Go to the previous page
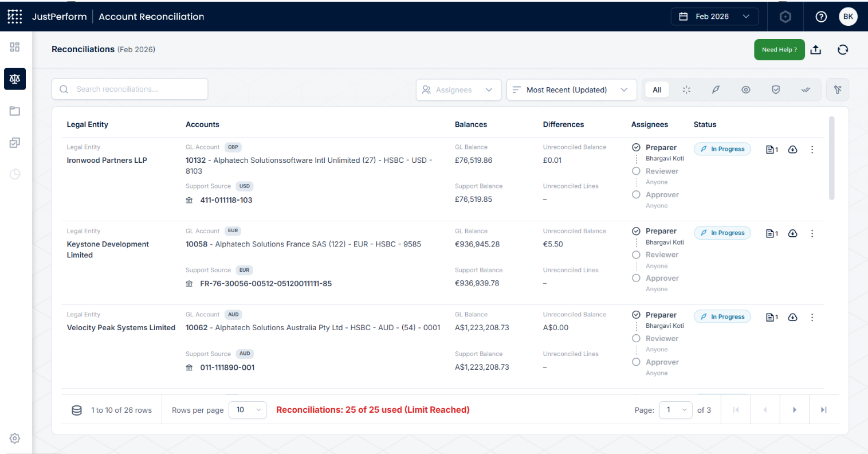This screenshot has width=868, height=454. [x=765, y=410]
